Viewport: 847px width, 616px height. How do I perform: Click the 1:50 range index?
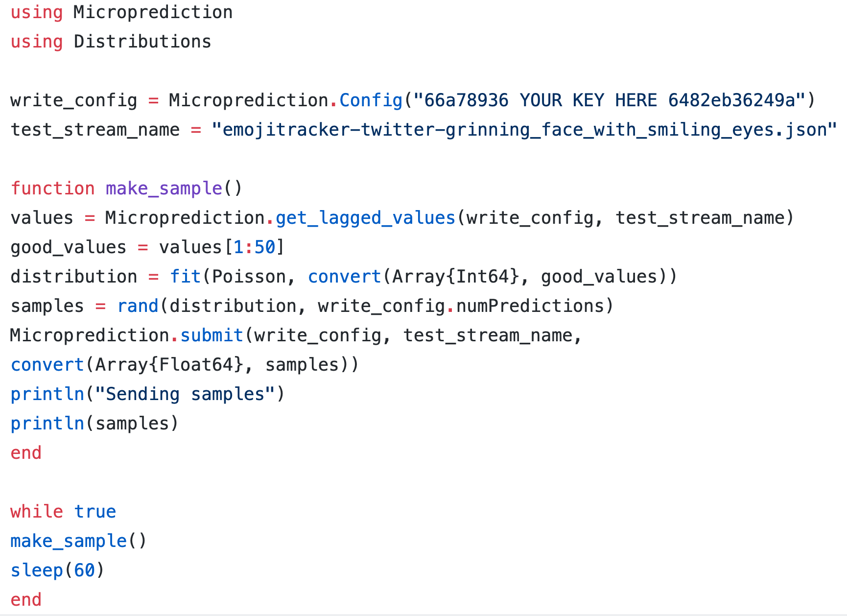(x=254, y=247)
